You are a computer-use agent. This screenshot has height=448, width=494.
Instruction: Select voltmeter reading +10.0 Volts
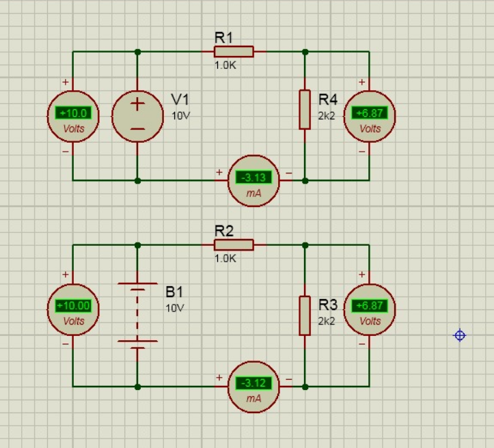click(73, 117)
